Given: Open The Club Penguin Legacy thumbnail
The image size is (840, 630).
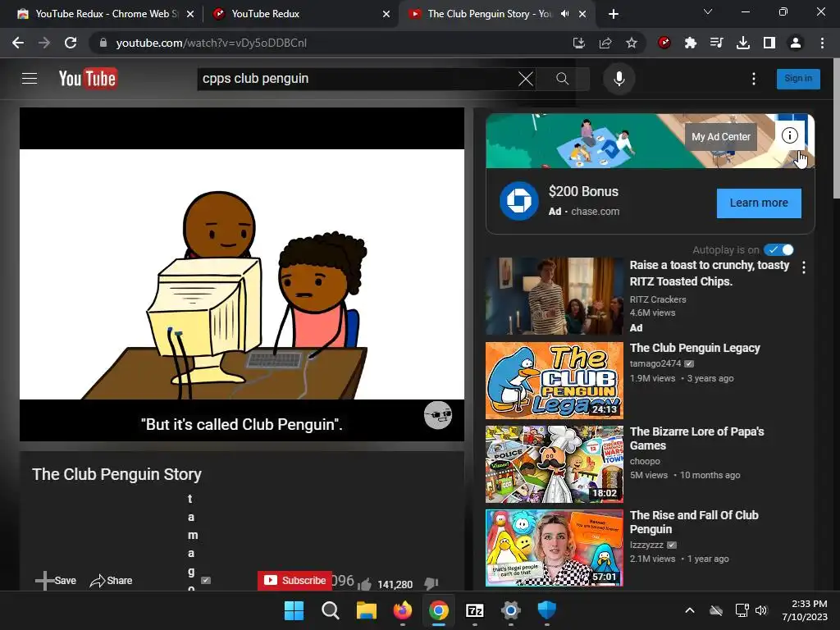Looking at the screenshot, I should coord(554,381).
